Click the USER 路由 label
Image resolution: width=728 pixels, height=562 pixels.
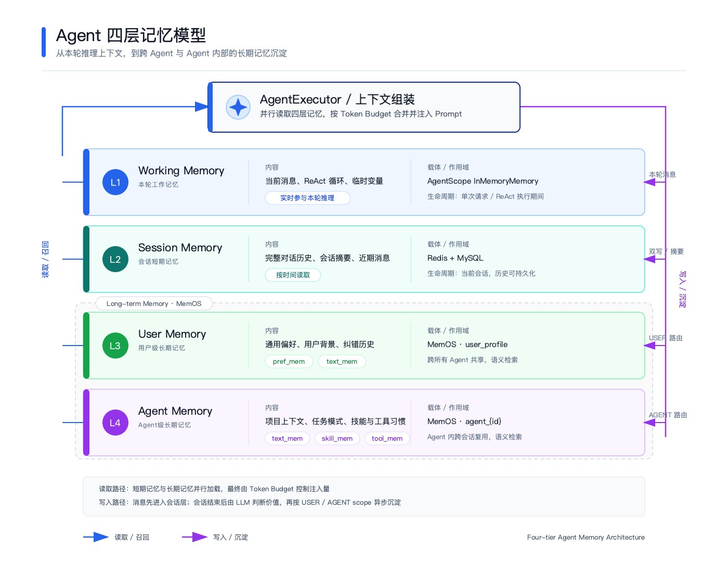coord(666,338)
